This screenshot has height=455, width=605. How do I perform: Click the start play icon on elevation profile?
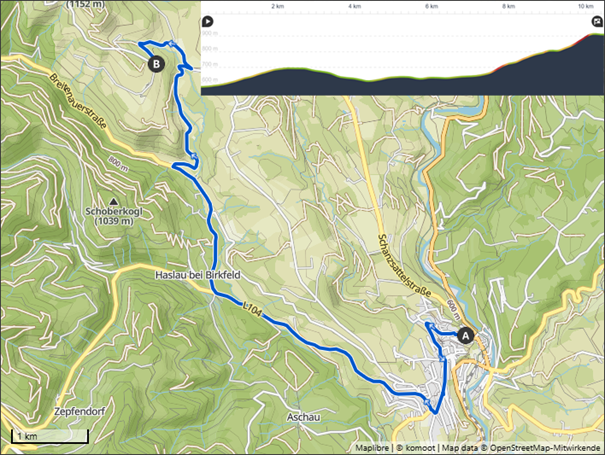(208, 22)
